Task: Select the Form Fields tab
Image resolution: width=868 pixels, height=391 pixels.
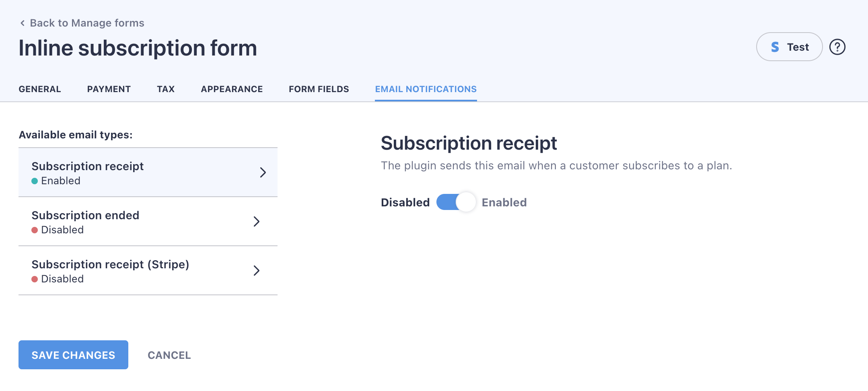Action: pos(319,89)
